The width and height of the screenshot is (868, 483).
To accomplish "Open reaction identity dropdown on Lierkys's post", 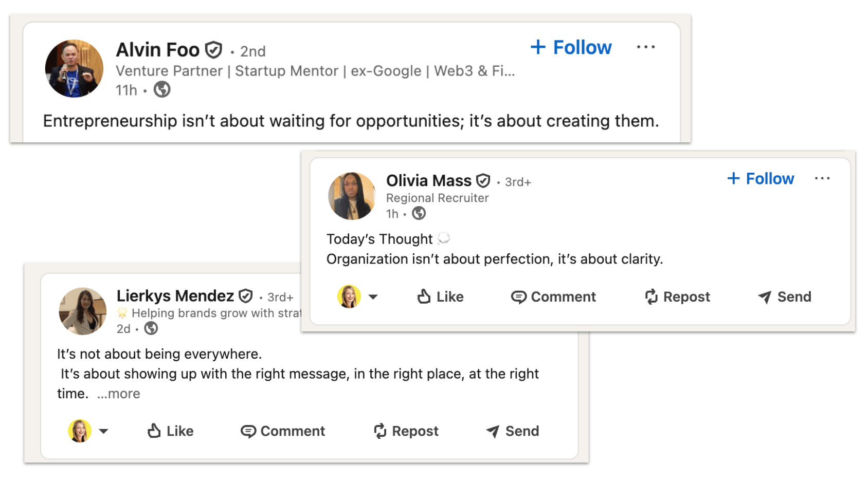I will click(104, 431).
